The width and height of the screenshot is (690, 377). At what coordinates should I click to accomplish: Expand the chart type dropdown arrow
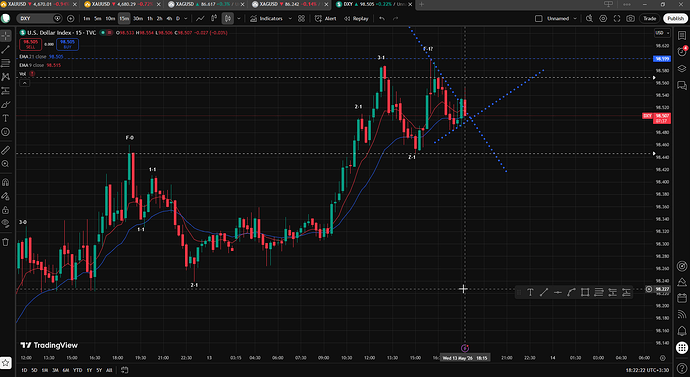click(x=239, y=18)
